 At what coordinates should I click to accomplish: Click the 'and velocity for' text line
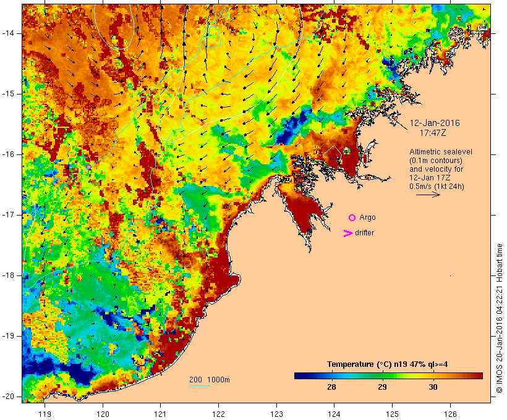coord(436,169)
